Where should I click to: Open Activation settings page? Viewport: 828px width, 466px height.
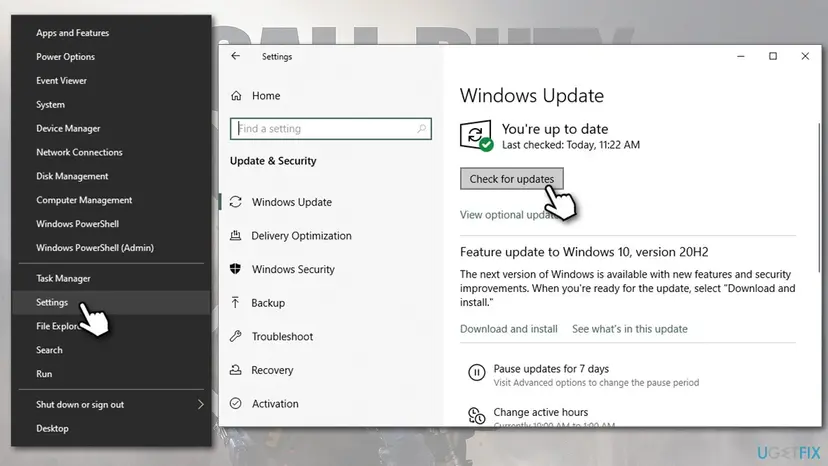(275, 404)
